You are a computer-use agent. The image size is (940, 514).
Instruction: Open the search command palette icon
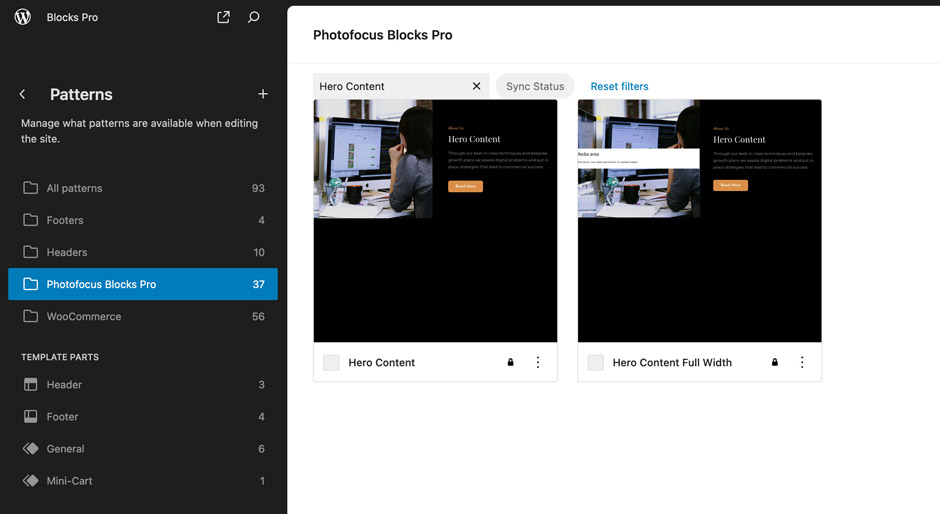click(254, 17)
